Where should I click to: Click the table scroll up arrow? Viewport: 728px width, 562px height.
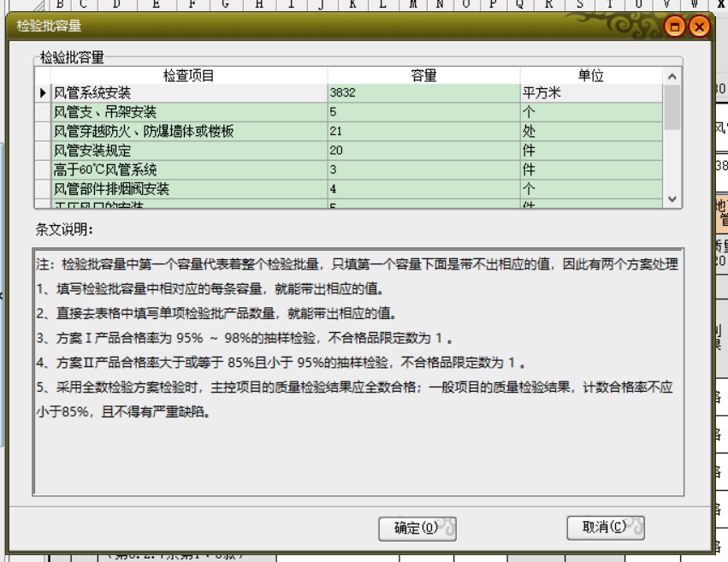pos(672,76)
